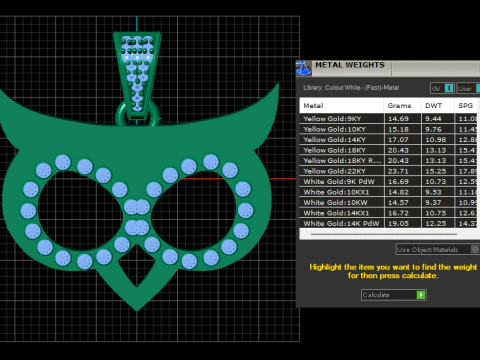The height and width of the screenshot is (360, 480).
Task: Click the 14.69 grams cell
Action: click(403, 119)
